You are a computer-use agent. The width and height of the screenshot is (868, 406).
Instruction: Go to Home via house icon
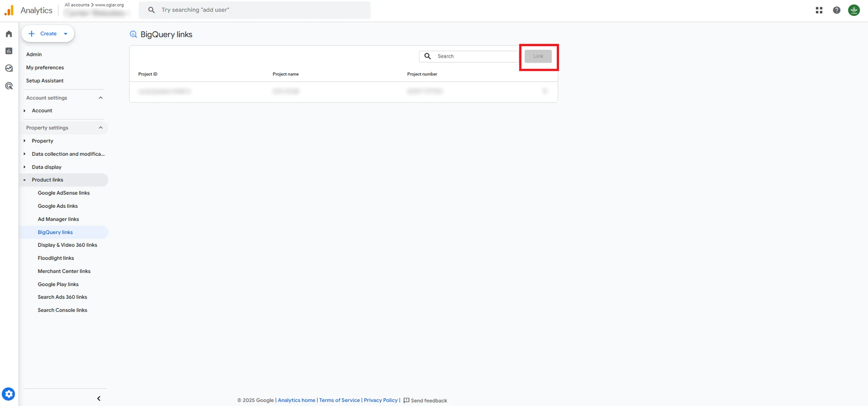tap(9, 34)
